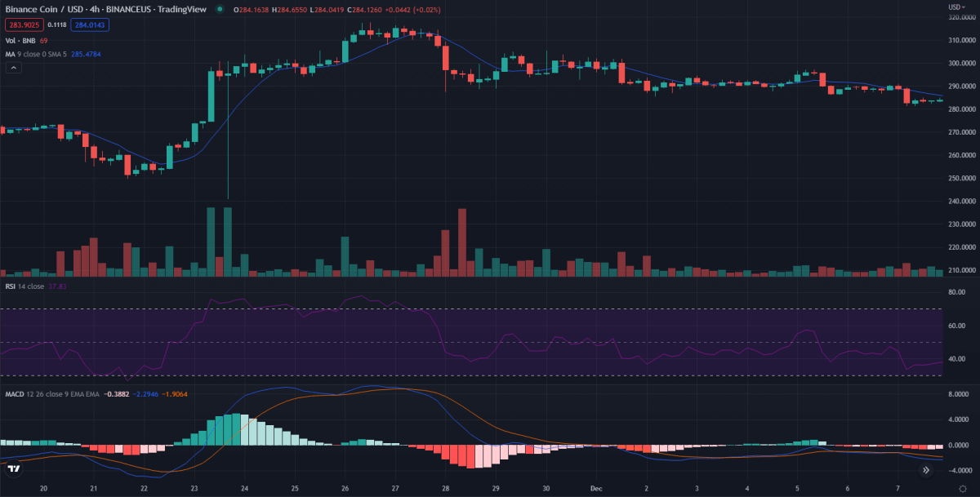This screenshot has height=497, width=980.
Task: Click the blue buy price 284.0143 button
Action: (x=90, y=24)
